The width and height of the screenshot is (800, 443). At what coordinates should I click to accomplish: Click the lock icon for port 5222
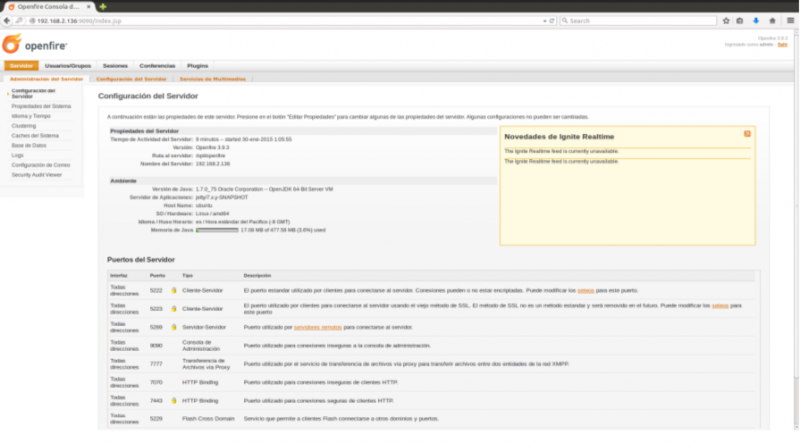coord(173,290)
